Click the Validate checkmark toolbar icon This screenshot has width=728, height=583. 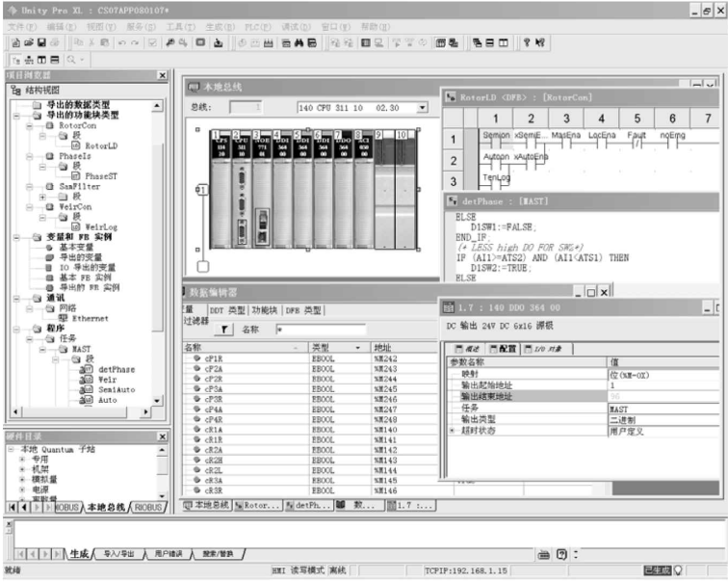(x=152, y=42)
